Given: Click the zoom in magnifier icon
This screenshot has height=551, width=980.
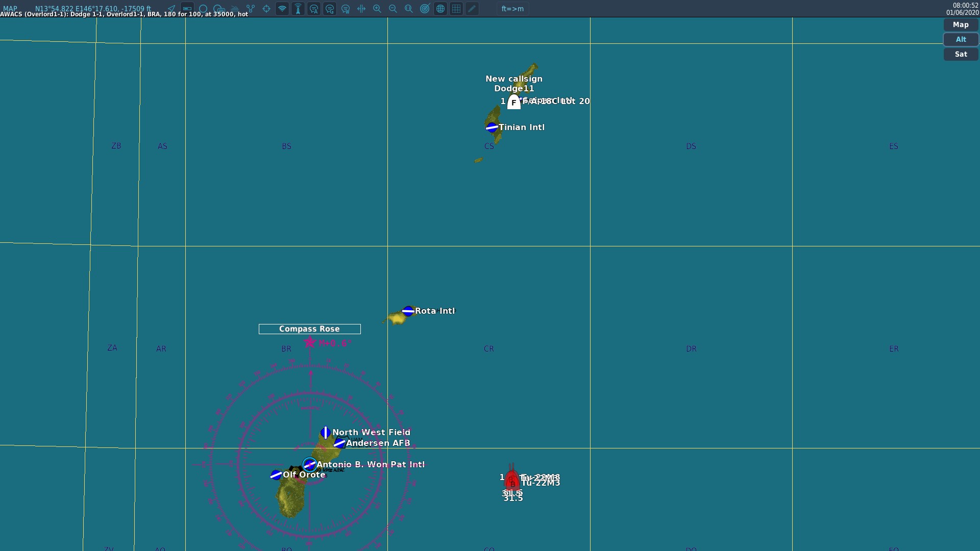Looking at the screenshot, I should [x=377, y=9].
